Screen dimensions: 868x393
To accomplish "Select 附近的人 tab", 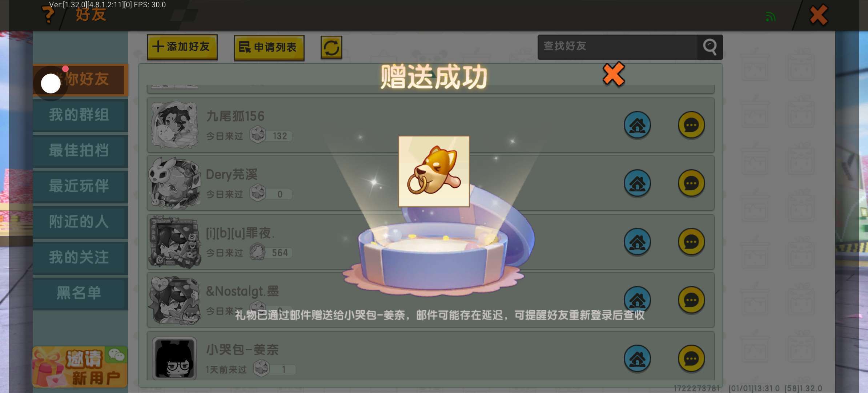I will click(x=80, y=222).
